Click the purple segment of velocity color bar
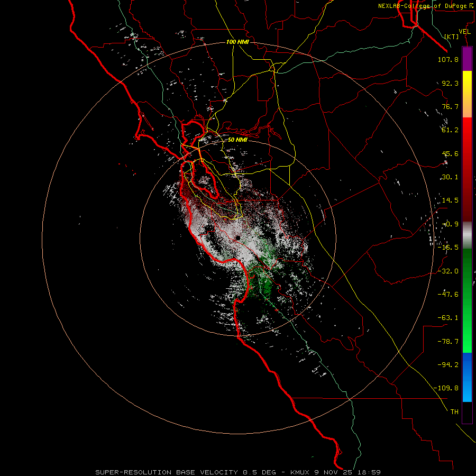The image size is (476, 476). (467, 59)
